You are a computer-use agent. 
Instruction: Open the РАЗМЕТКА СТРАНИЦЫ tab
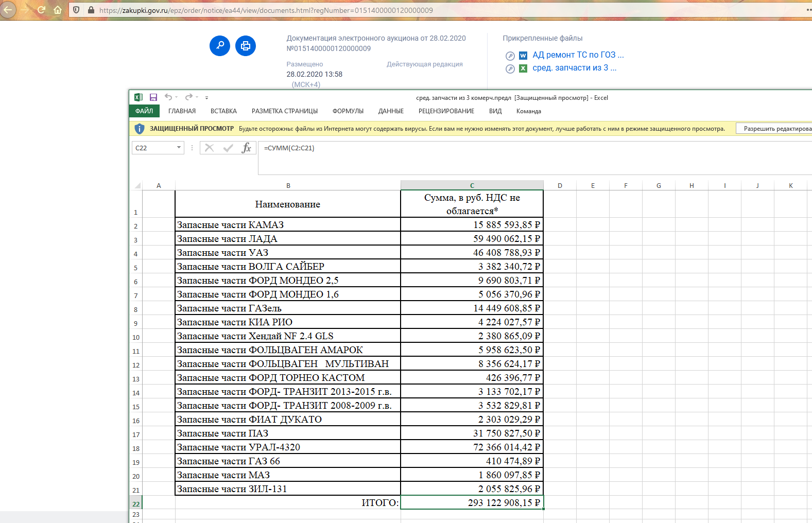click(x=285, y=111)
